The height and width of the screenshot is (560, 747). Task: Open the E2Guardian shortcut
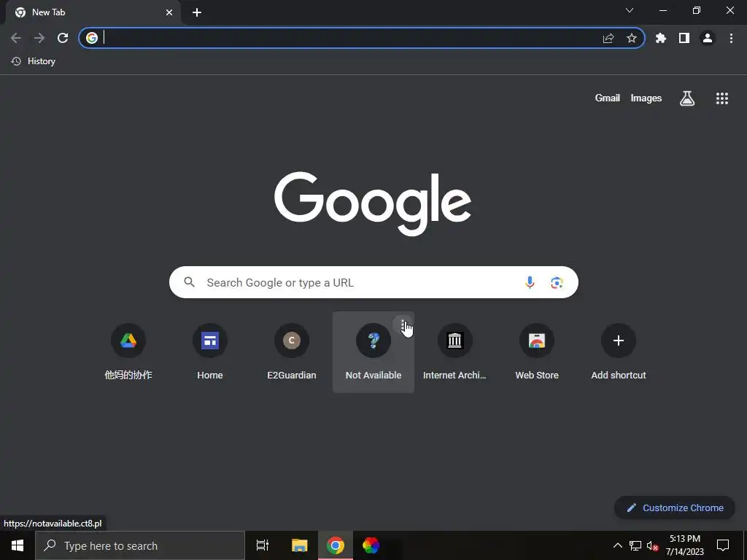[292, 352]
